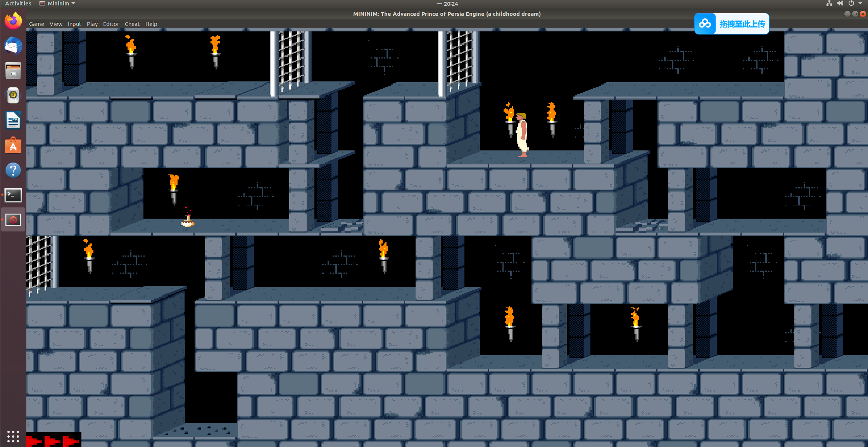The height and width of the screenshot is (447, 868).
Task: Open the Help dock icon
Action: click(13, 170)
